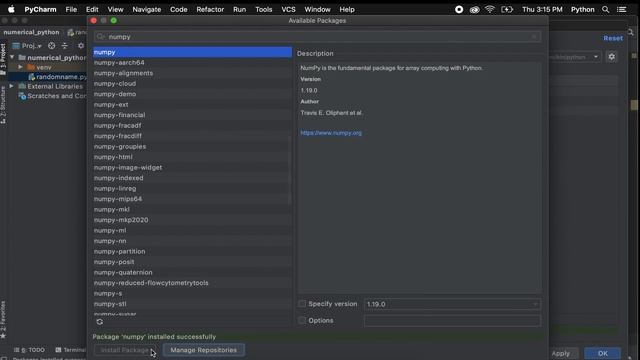Select numpy-mkl in the package list

click(x=192, y=209)
